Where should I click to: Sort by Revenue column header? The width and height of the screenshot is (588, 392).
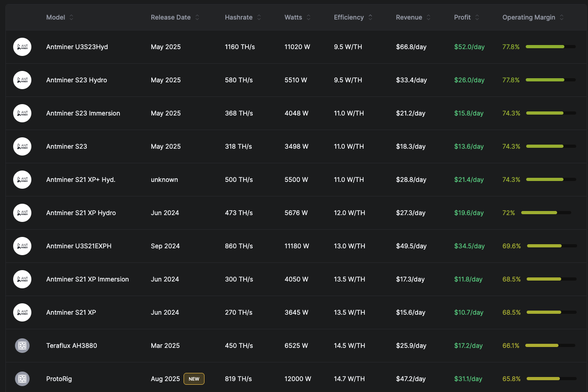tap(414, 17)
